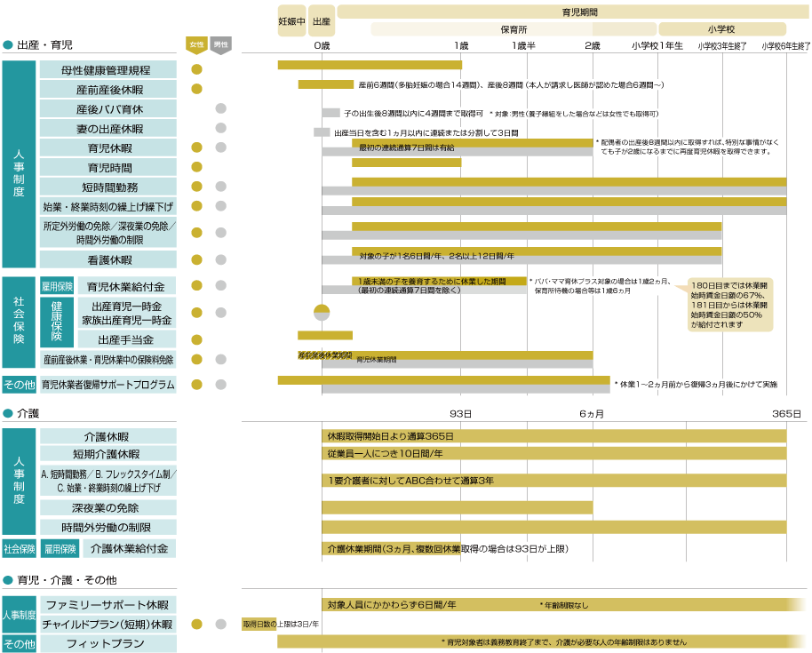The height and width of the screenshot is (653, 812).
Task: Click the 最初の連続通算7日間は有給 bar text
Action: point(407,147)
